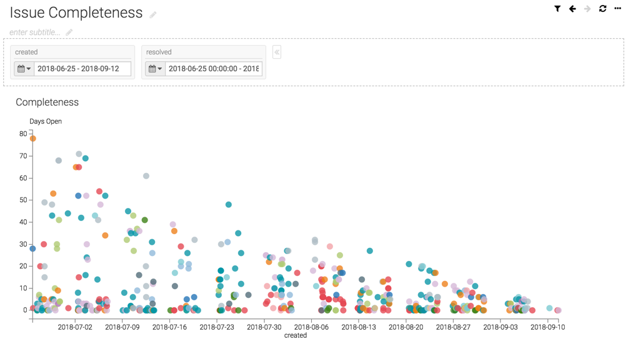Click pencil icon next to subtitle placeholder

coord(69,32)
